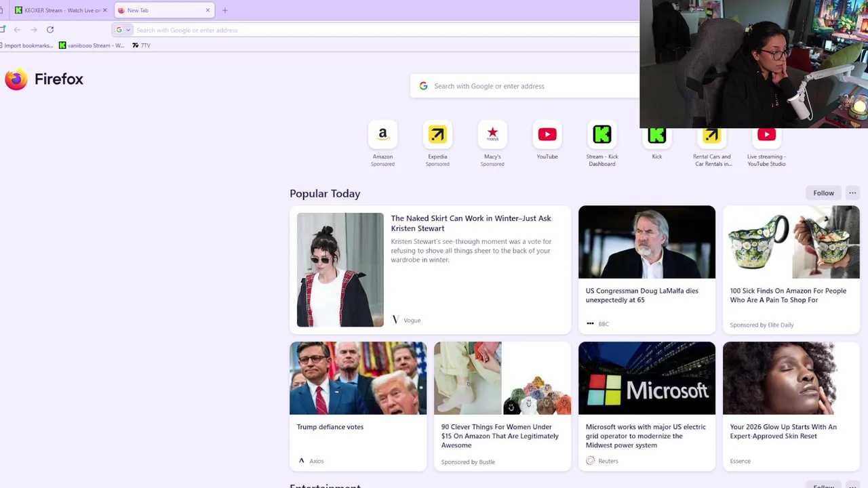Click the BBC source icon
The image size is (868, 488).
pyautogui.click(x=590, y=324)
